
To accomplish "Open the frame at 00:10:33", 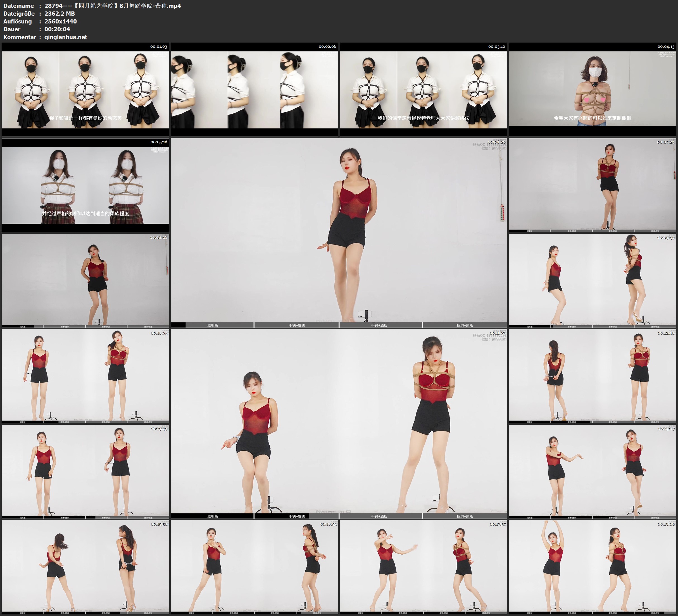I will 85,376.
